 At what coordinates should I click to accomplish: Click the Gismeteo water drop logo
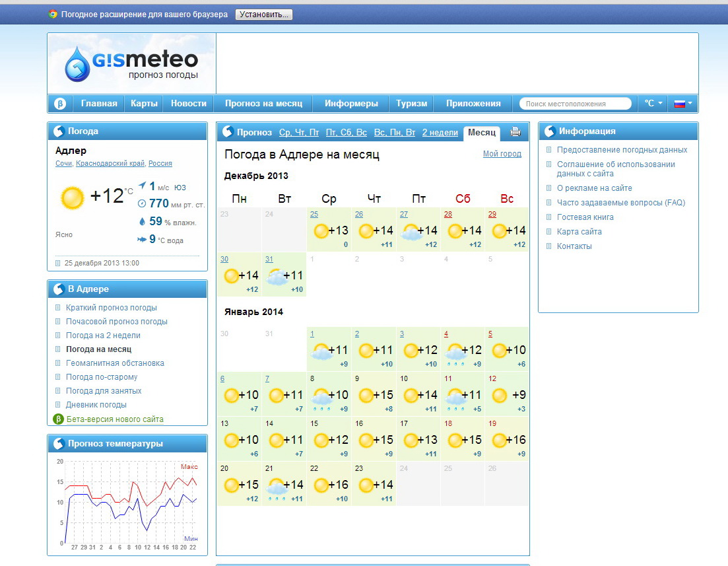(x=77, y=64)
